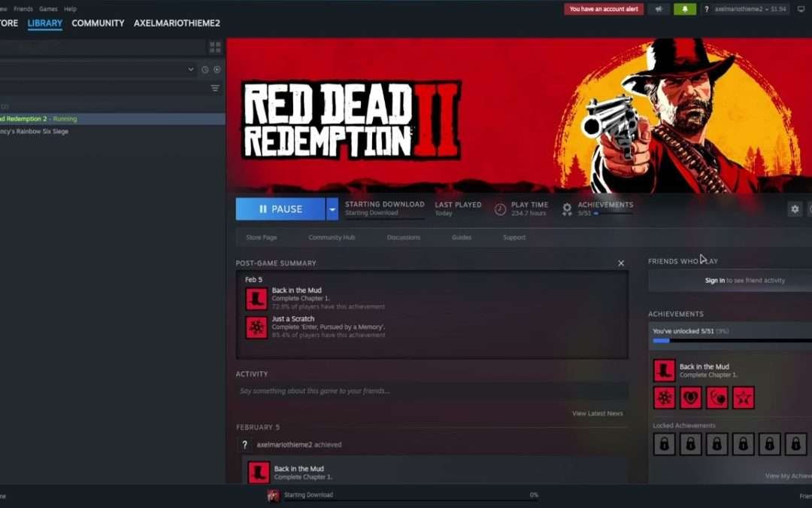This screenshot has width=812, height=508.
Task: Open Back in the Mud icon in Achievements panel
Action: [664, 370]
